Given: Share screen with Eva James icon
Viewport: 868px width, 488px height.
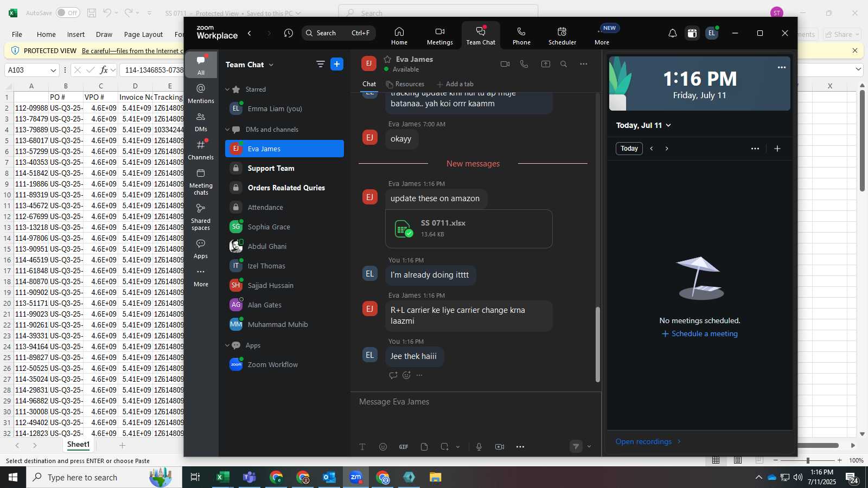Looking at the screenshot, I should pyautogui.click(x=546, y=64).
